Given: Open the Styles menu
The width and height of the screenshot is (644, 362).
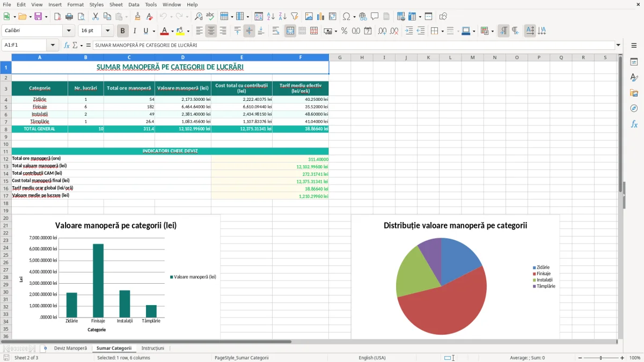Looking at the screenshot, I should 97,4.
